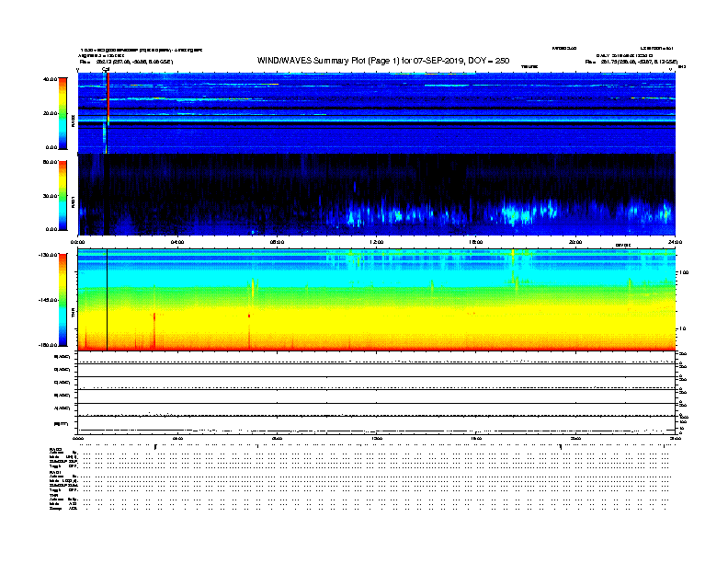The height and width of the screenshot is (563, 728).
Task: Click the red calibration stripe in RAD2 panel
Action: (108, 98)
